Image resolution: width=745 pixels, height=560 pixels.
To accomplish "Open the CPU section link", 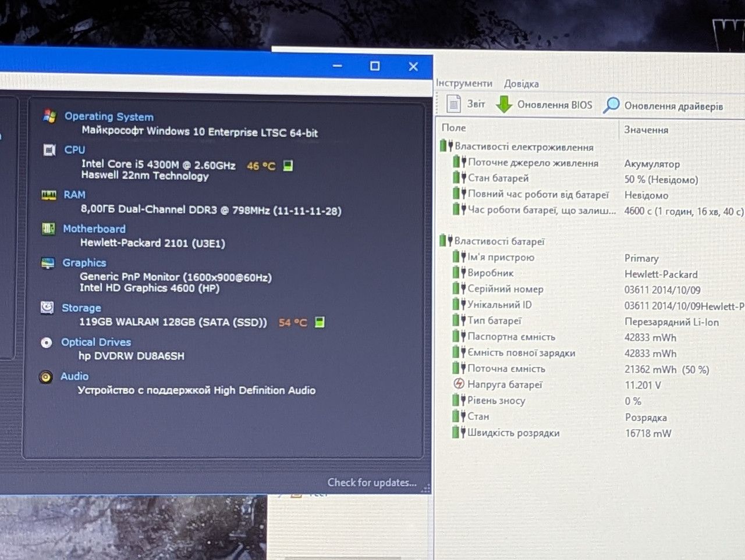I will coord(74,149).
